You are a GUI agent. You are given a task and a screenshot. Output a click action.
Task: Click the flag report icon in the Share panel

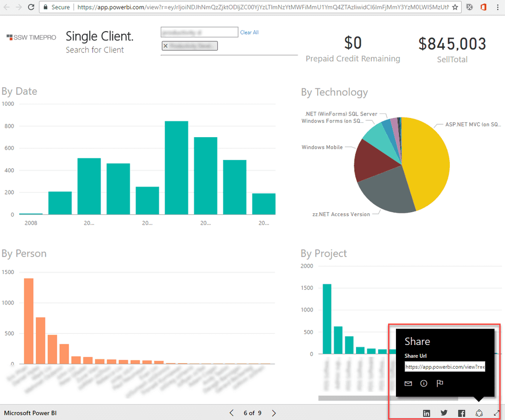tap(440, 383)
